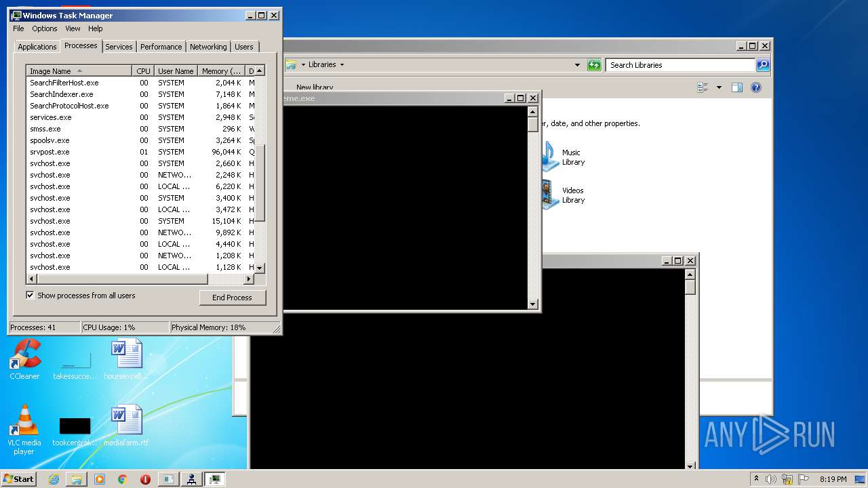Click New library in Explorer toolbar
The width and height of the screenshot is (868, 488).
(315, 87)
